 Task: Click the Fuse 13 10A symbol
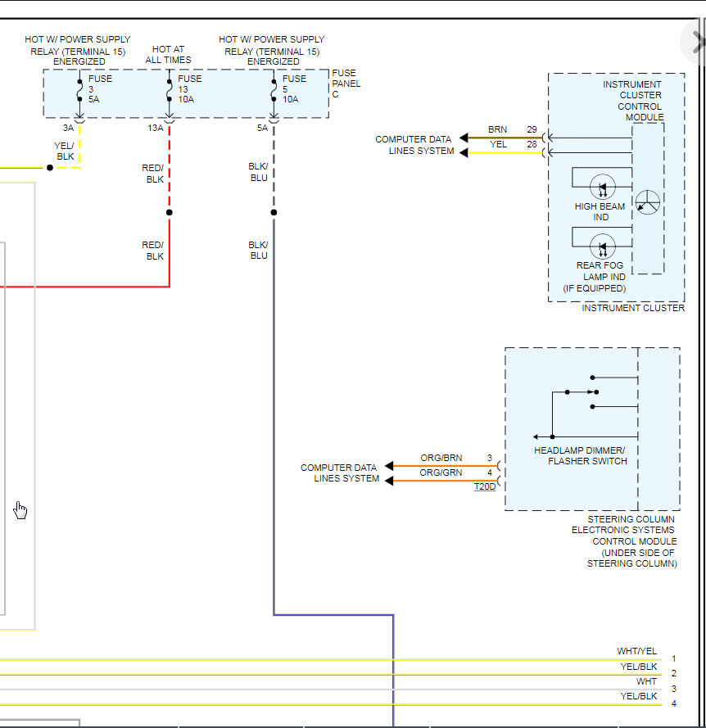pyautogui.click(x=169, y=91)
